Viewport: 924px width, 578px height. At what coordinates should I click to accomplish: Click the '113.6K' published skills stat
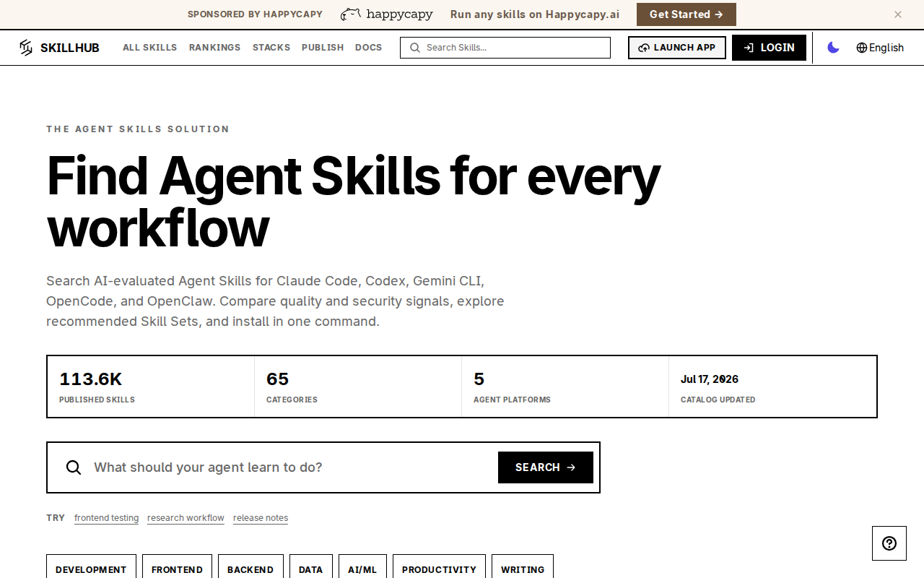[91, 379]
